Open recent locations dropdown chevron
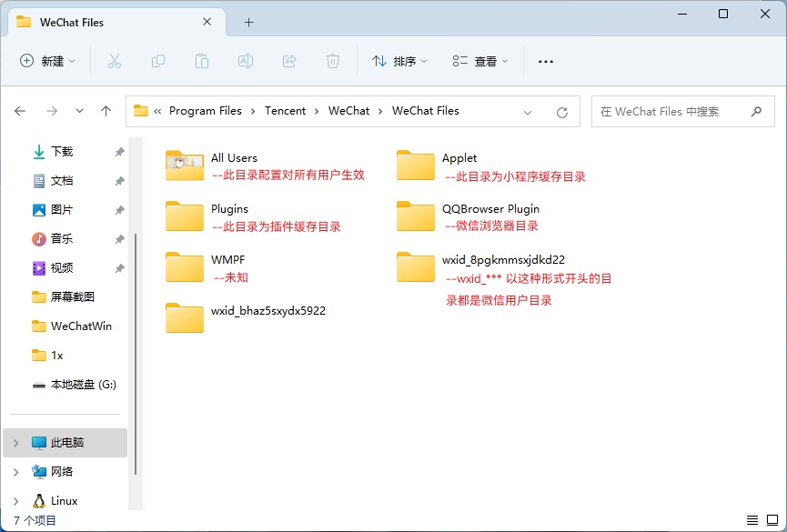787x532 pixels. click(x=79, y=111)
